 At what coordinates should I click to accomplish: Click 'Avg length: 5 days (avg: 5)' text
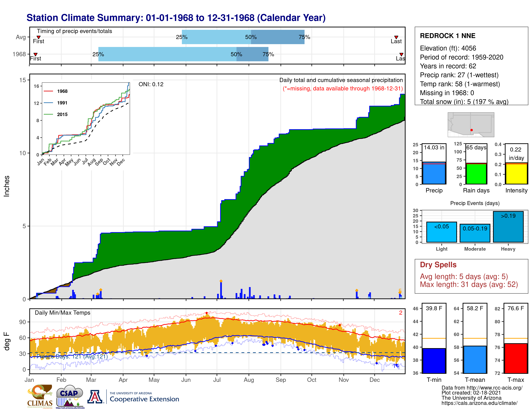(x=464, y=277)
